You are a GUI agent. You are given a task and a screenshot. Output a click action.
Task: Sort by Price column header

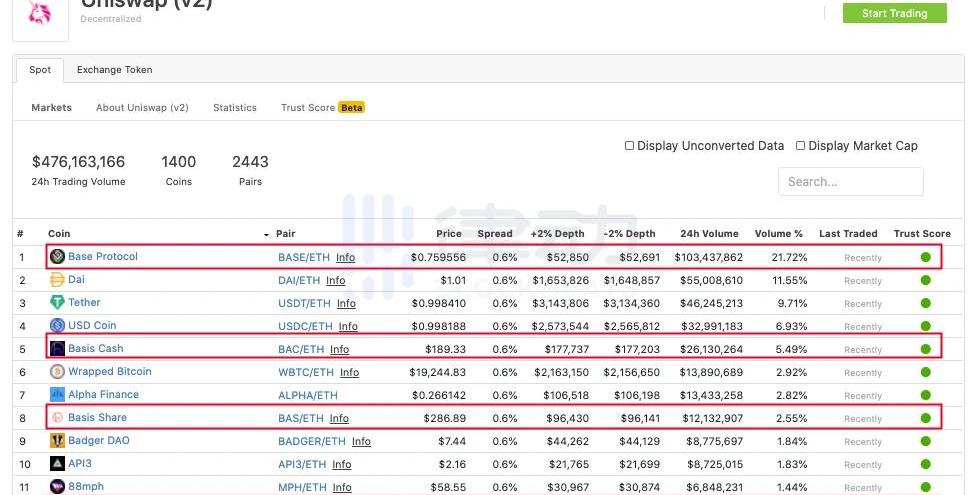point(449,234)
